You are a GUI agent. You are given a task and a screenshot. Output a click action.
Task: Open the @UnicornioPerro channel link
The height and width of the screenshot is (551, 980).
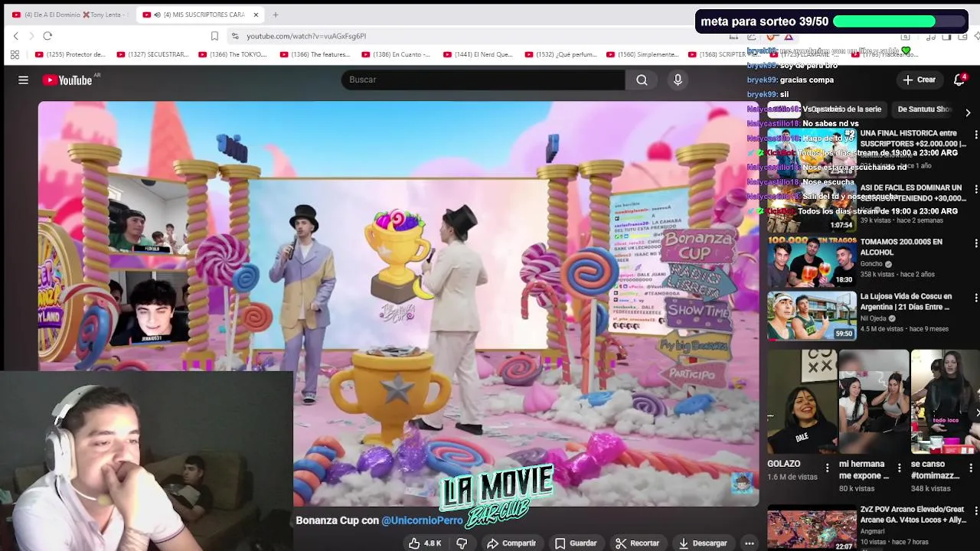[x=422, y=520]
